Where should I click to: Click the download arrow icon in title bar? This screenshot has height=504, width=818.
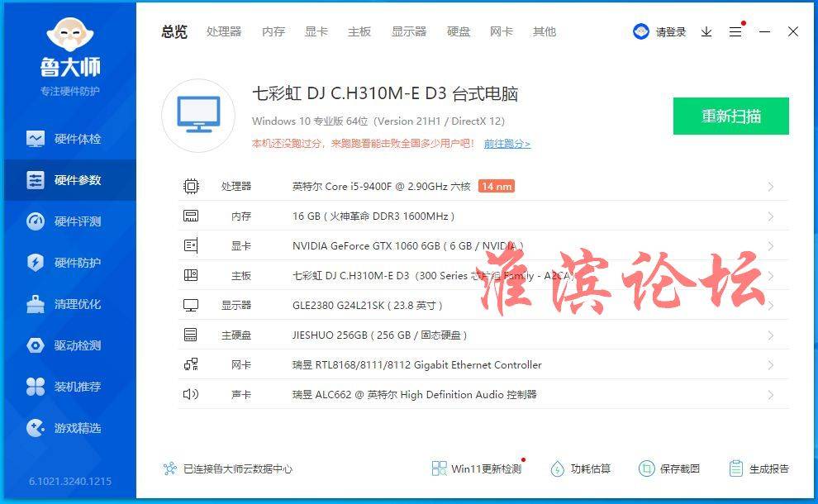pyautogui.click(x=706, y=32)
